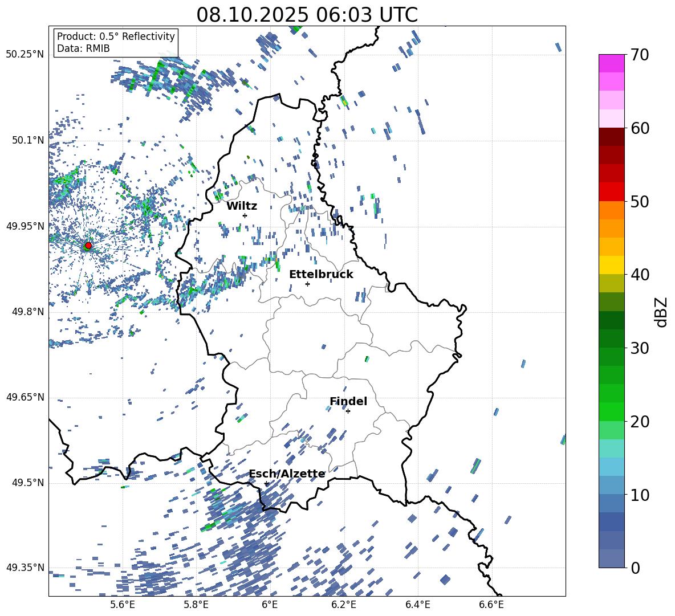Click the colorbar tick value 60
This screenshot has height=616, width=675.
point(640,128)
